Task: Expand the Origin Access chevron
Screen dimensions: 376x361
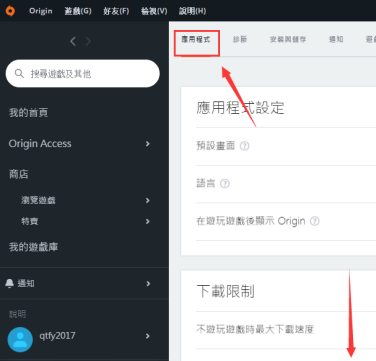Action: pyautogui.click(x=148, y=144)
